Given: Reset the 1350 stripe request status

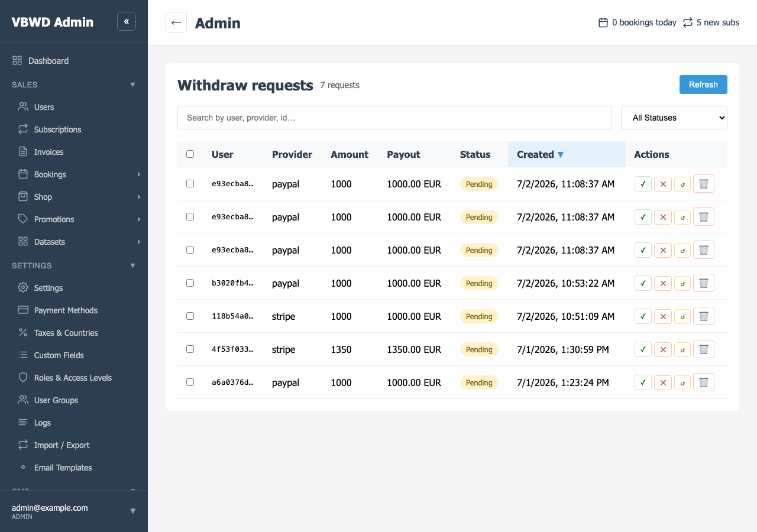Looking at the screenshot, I should click(682, 349).
